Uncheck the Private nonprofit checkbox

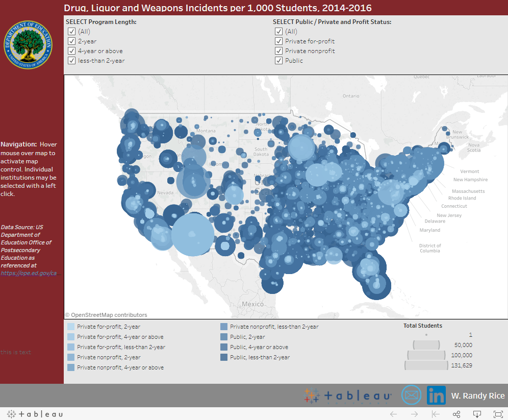point(278,51)
